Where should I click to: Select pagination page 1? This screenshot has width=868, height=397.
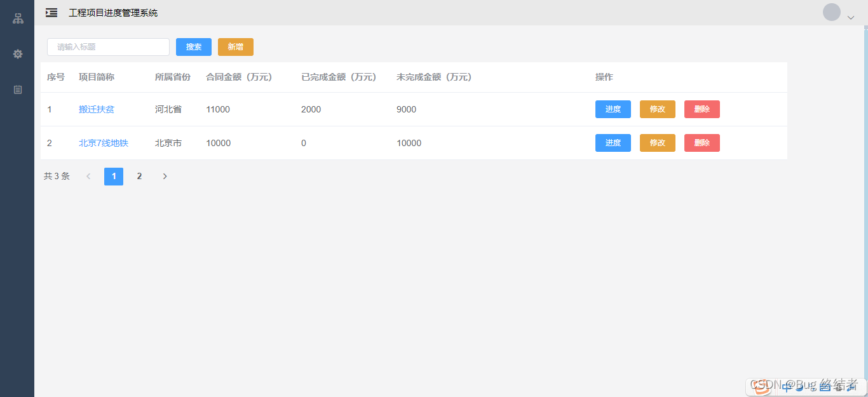114,177
